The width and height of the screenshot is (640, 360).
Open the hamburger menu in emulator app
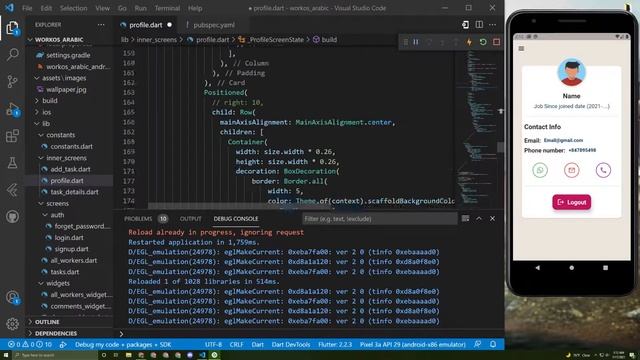point(521,49)
